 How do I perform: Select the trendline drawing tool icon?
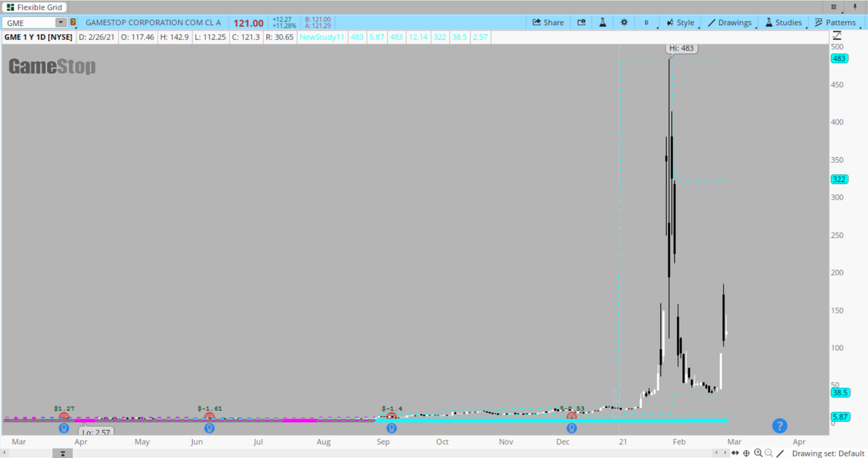pos(781,453)
